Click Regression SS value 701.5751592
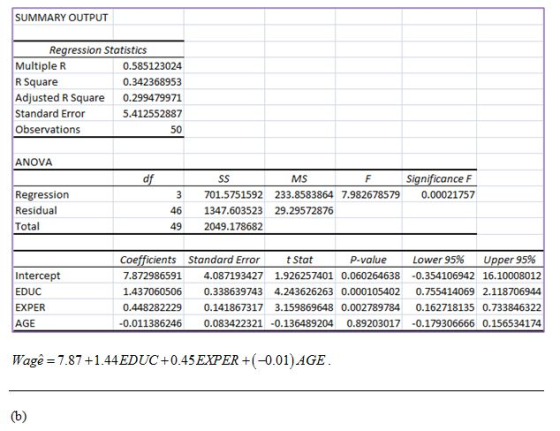 point(233,195)
